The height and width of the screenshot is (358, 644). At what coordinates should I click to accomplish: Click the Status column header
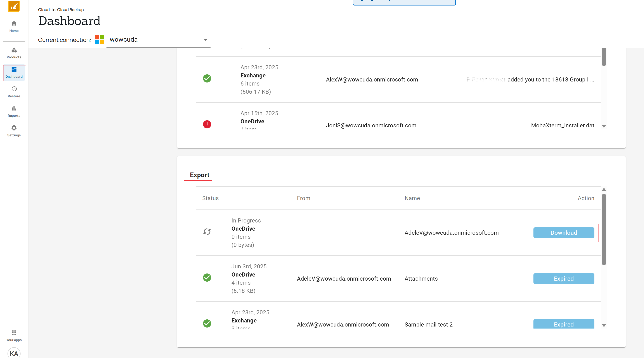pyautogui.click(x=210, y=198)
